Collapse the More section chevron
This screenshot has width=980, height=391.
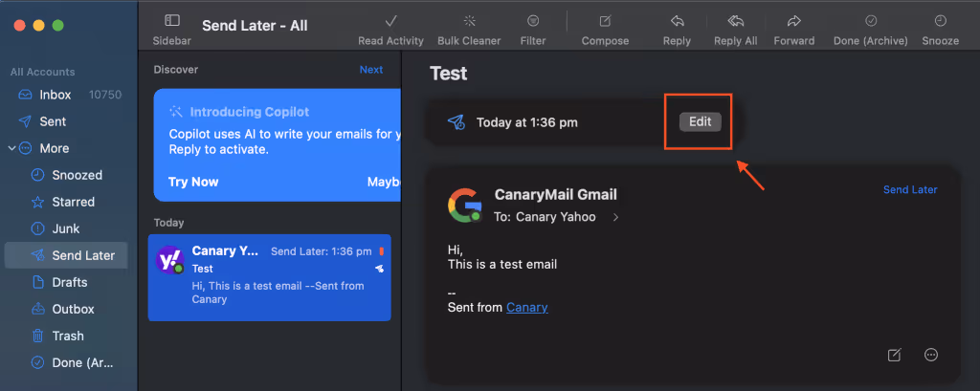11,148
